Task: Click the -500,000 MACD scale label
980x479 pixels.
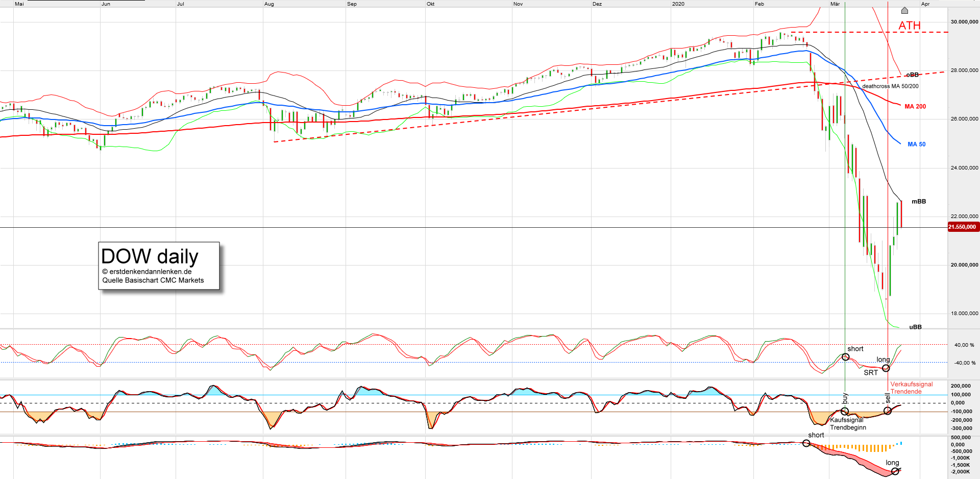Action: 961,451
